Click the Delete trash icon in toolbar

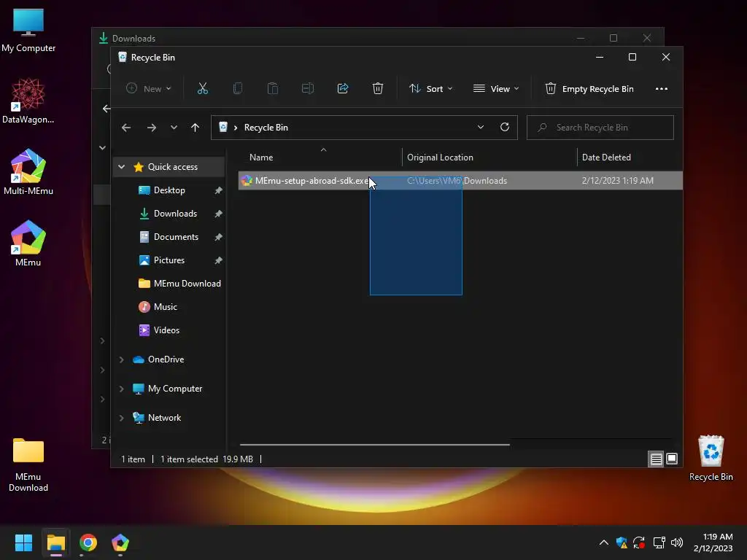point(378,88)
